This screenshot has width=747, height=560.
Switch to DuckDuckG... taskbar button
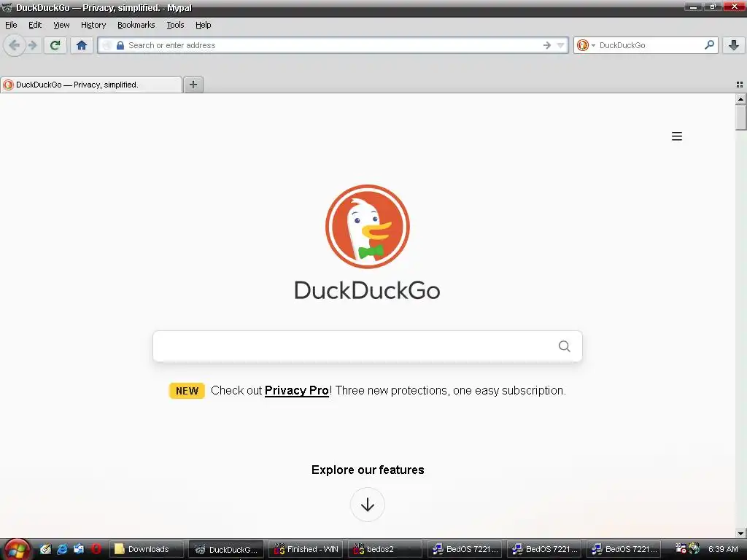point(226,549)
